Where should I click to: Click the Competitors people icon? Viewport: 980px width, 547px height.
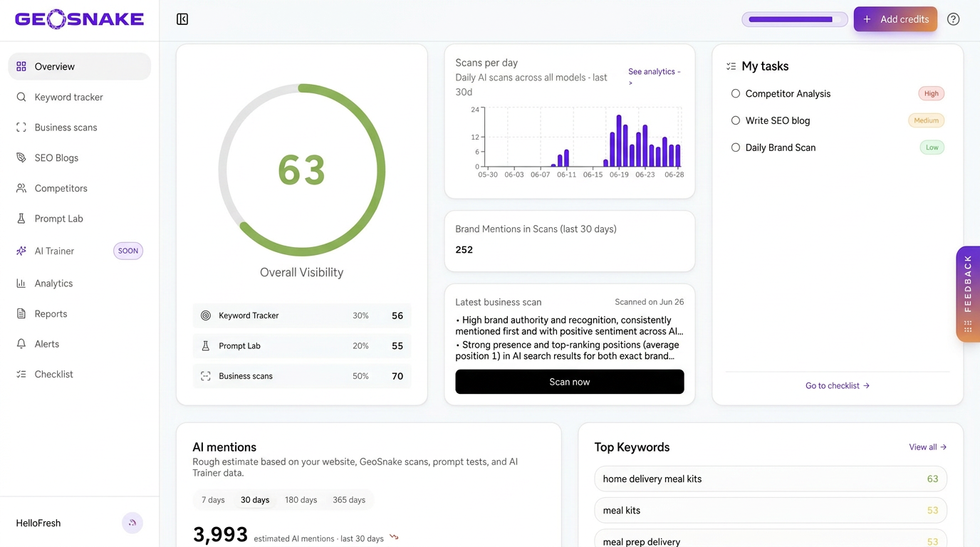click(21, 188)
